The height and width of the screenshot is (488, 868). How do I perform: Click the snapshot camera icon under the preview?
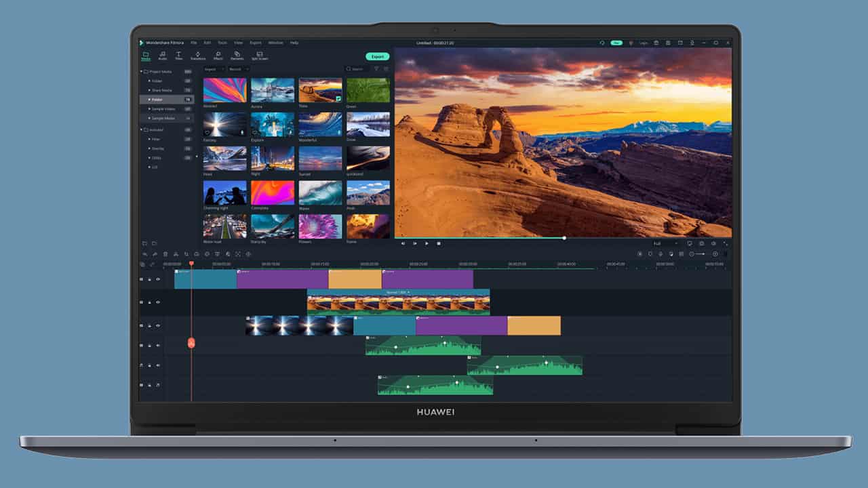[x=701, y=243]
